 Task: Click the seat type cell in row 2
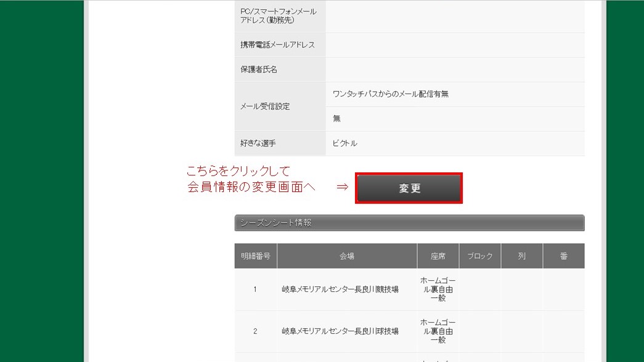[438, 331]
